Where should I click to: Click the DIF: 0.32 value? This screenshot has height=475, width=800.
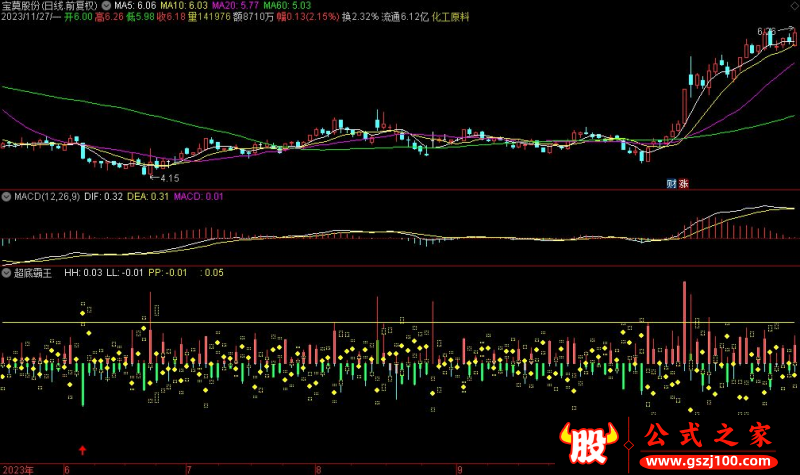[x=104, y=196]
